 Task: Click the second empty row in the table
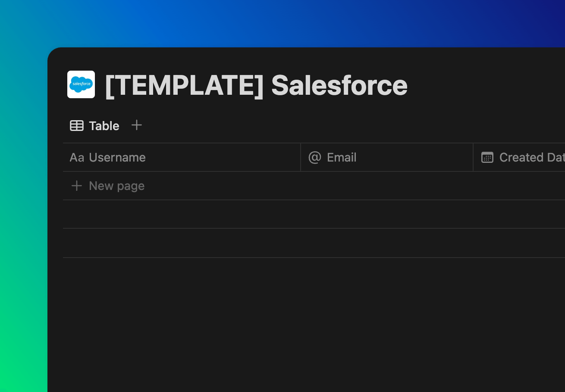(314, 243)
